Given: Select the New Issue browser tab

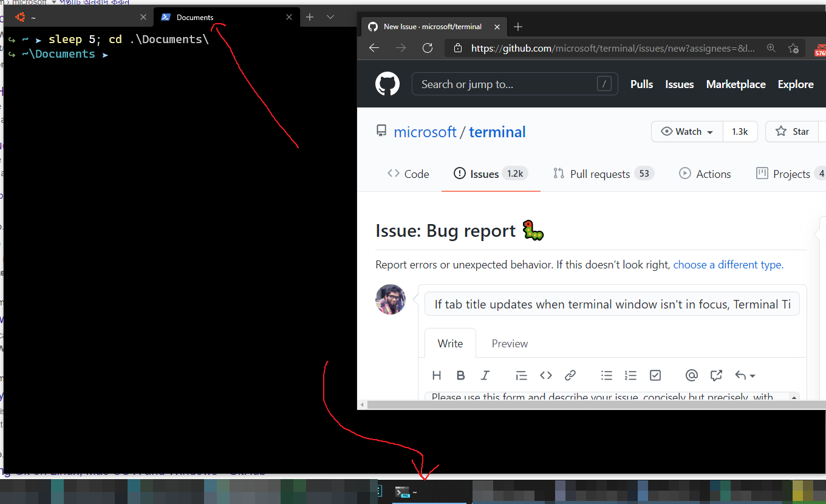Looking at the screenshot, I should [x=434, y=27].
